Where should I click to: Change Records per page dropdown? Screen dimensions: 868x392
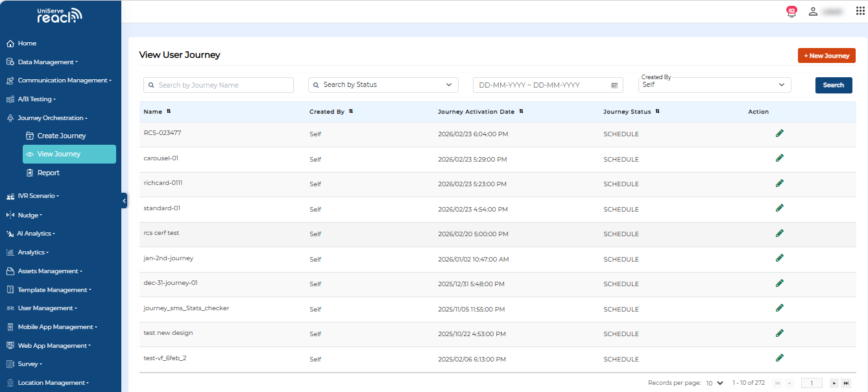point(714,383)
